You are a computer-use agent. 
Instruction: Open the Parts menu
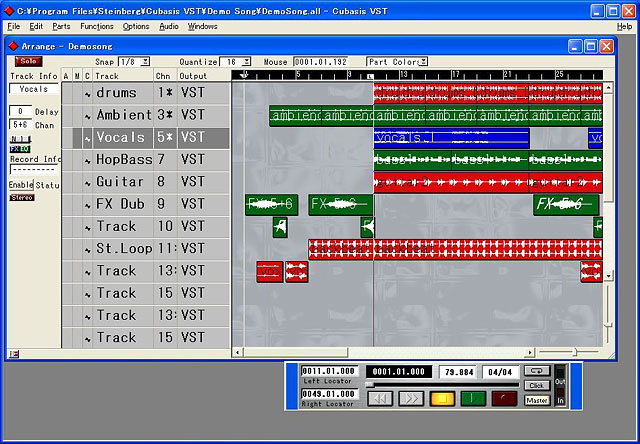[x=61, y=27]
